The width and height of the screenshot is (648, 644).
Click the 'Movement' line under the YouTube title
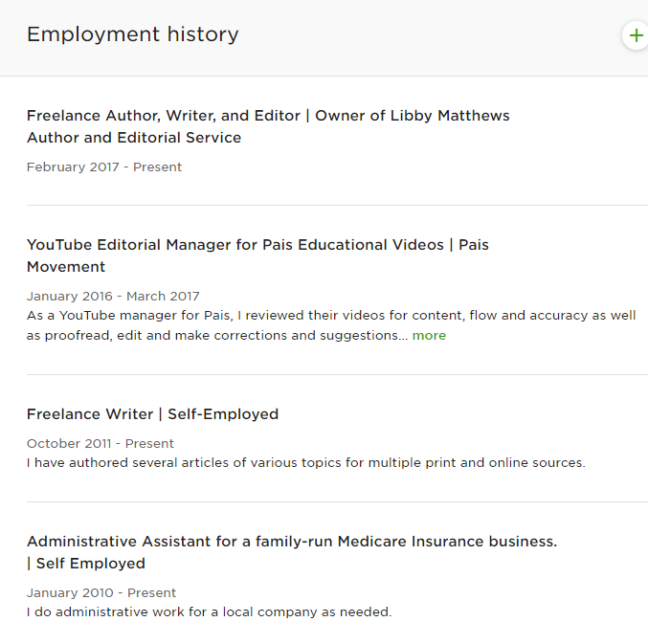click(66, 267)
